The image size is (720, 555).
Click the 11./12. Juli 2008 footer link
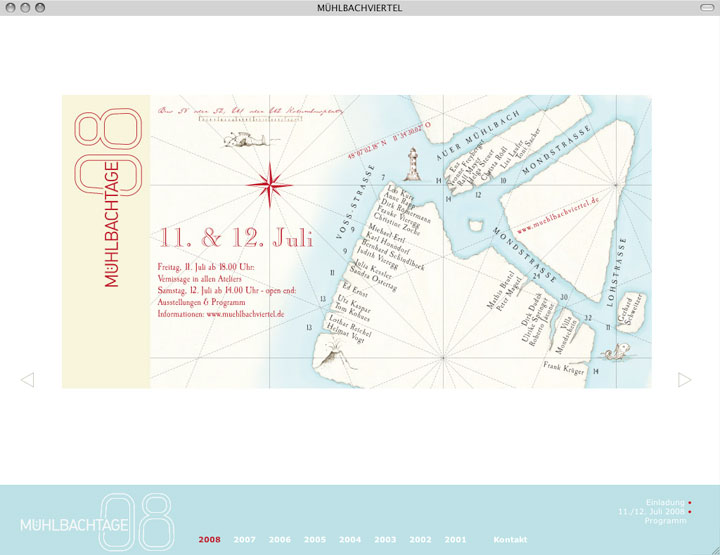point(652,512)
